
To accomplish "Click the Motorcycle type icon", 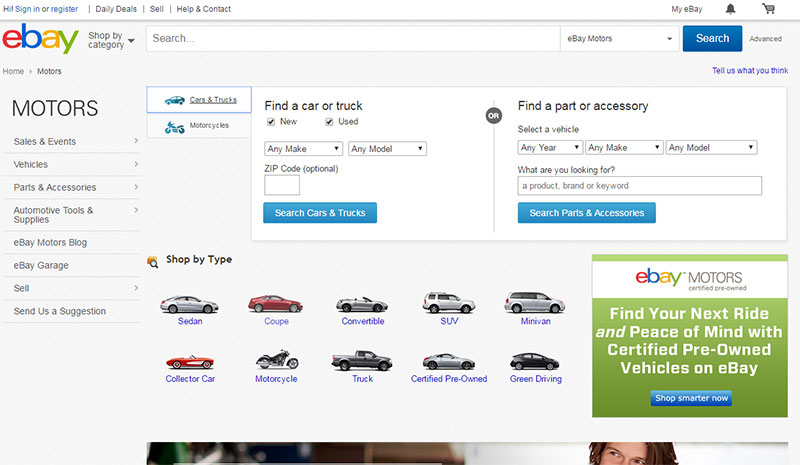I will tap(277, 360).
